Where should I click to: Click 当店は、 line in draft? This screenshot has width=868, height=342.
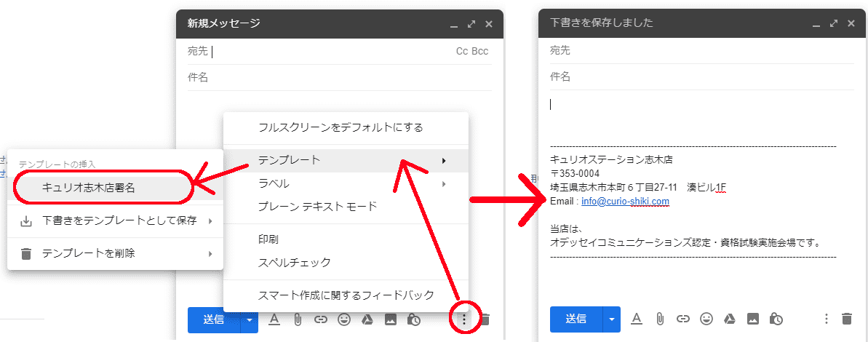568,228
